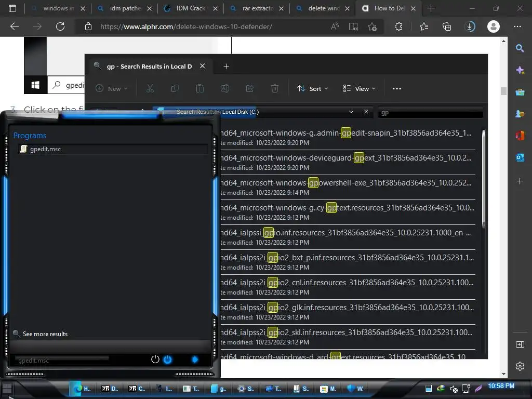Click the Read aloud icon in address bar

coord(335,26)
